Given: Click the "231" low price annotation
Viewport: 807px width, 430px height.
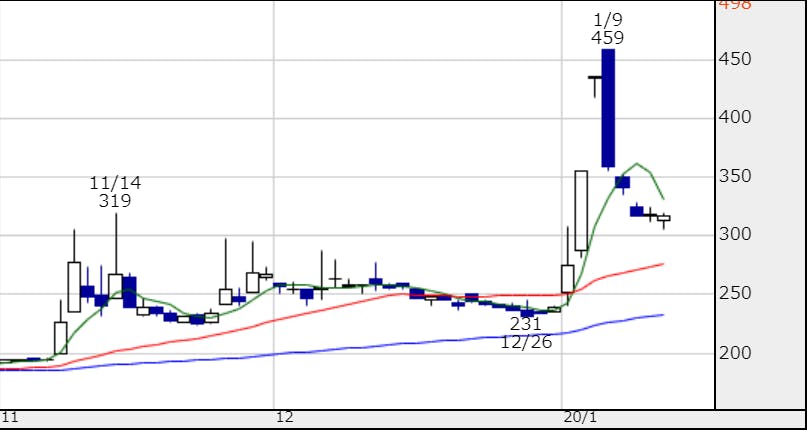Looking at the screenshot, I should click(x=526, y=324).
